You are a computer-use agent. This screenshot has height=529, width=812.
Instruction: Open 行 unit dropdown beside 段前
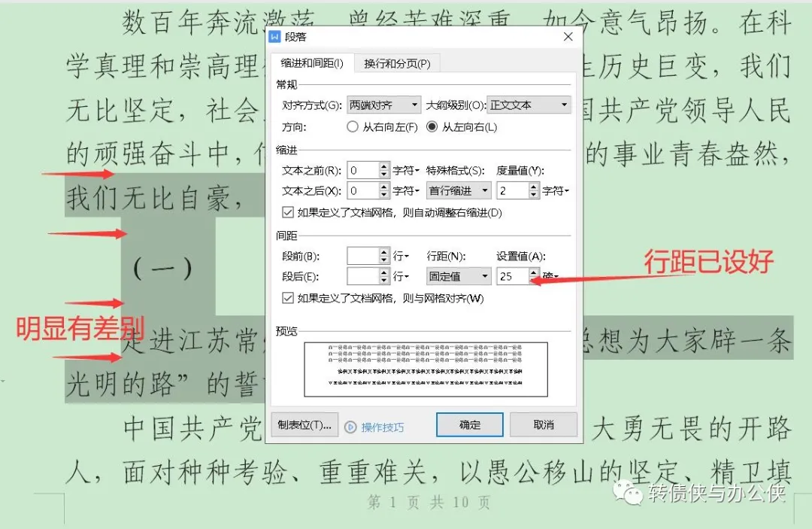[401, 256]
